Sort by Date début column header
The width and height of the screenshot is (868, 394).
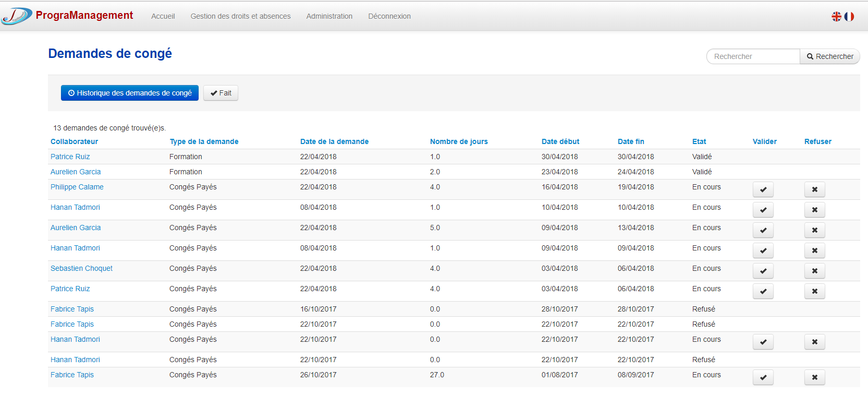click(560, 141)
